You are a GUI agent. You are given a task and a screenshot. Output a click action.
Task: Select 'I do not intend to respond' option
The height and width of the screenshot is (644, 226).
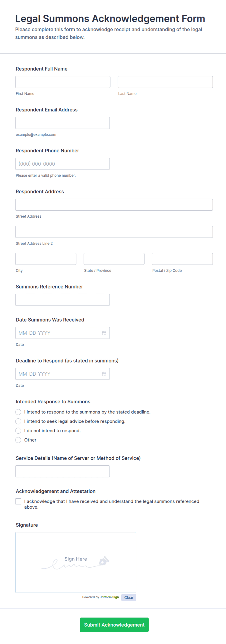(x=18, y=430)
